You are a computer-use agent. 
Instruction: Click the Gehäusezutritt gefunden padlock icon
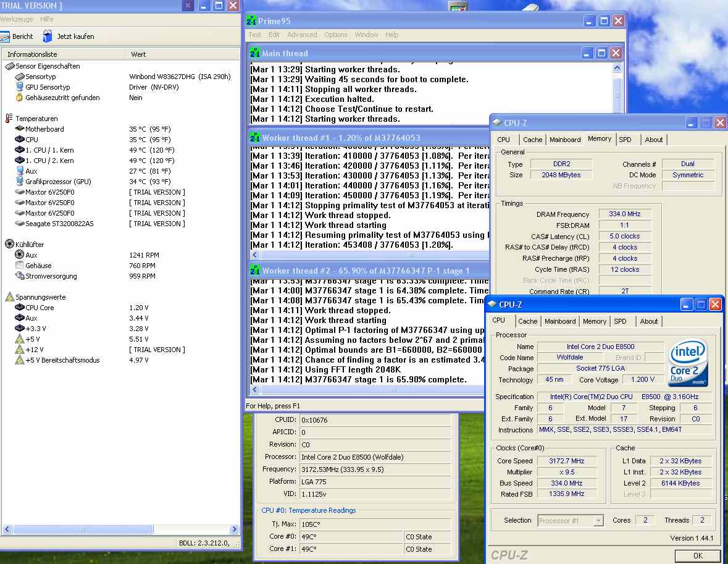20,98
